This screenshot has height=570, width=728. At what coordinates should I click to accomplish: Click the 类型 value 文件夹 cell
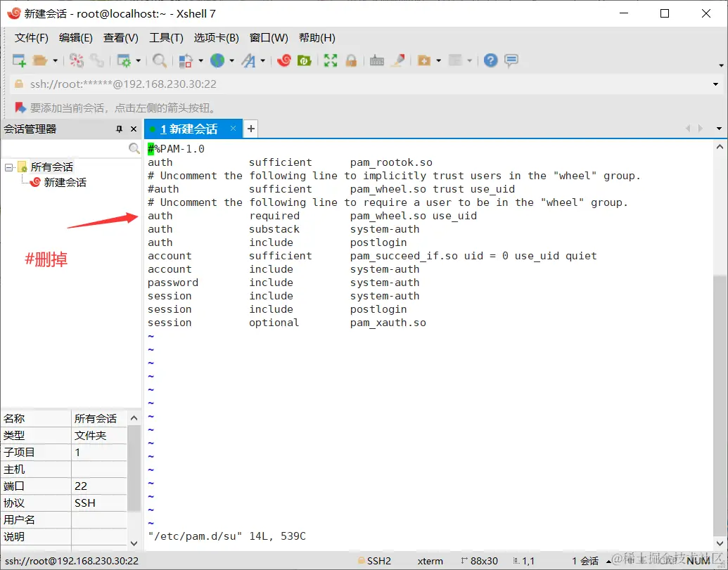(99, 435)
